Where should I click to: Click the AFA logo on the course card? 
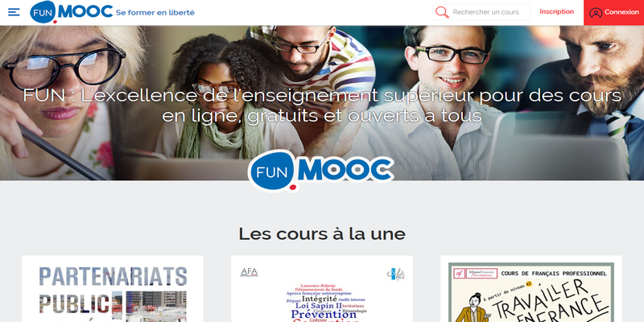point(250,272)
